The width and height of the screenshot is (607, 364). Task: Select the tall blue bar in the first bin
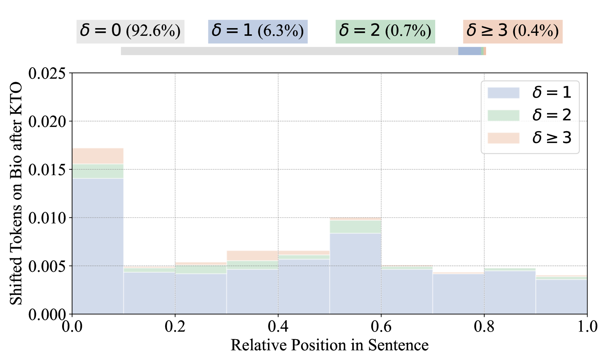[98, 246]
